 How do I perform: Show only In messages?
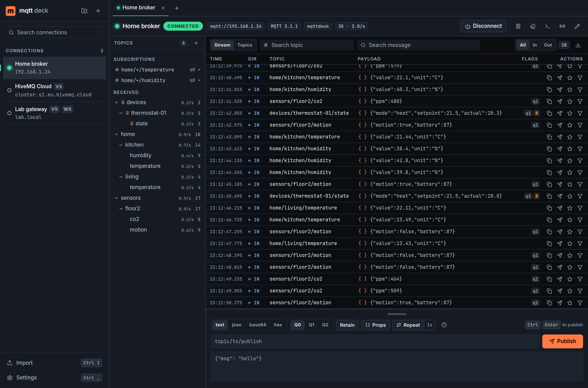click(535, 45)
